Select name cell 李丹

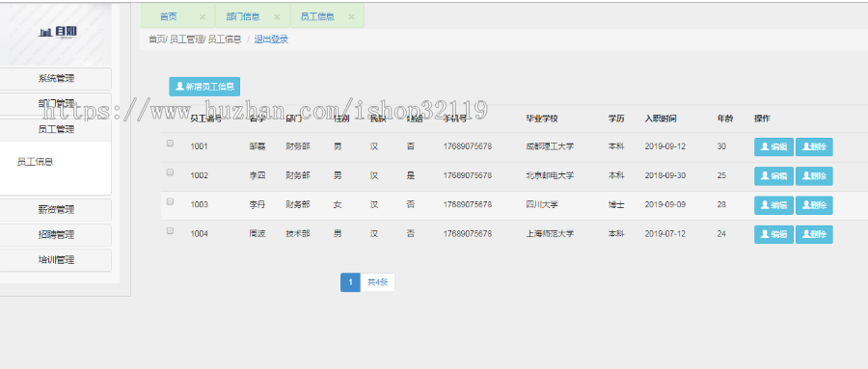click(x=258, y=204)
